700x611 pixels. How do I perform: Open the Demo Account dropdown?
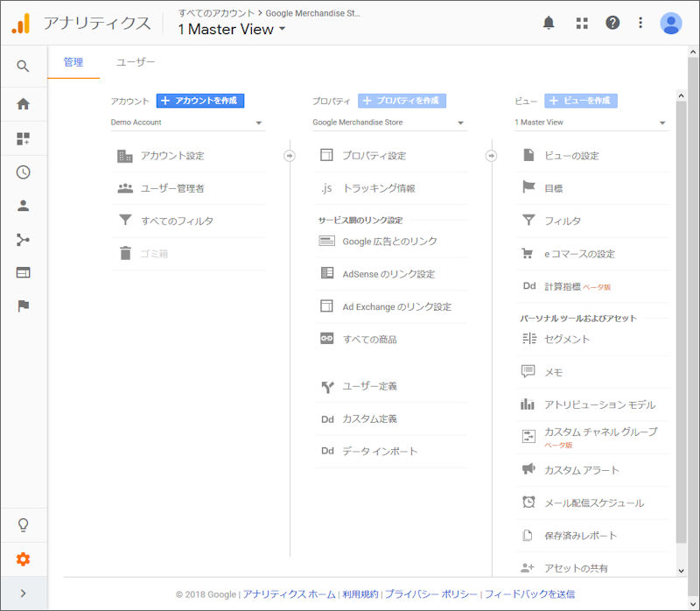(187, 123)
